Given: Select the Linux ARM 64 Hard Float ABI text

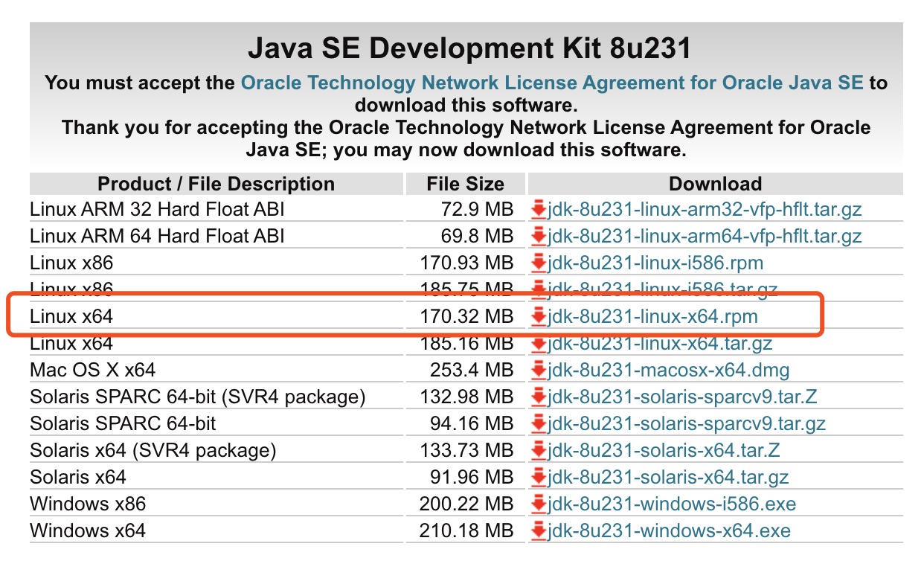Looking at the screenshot, I should point(157,237).
